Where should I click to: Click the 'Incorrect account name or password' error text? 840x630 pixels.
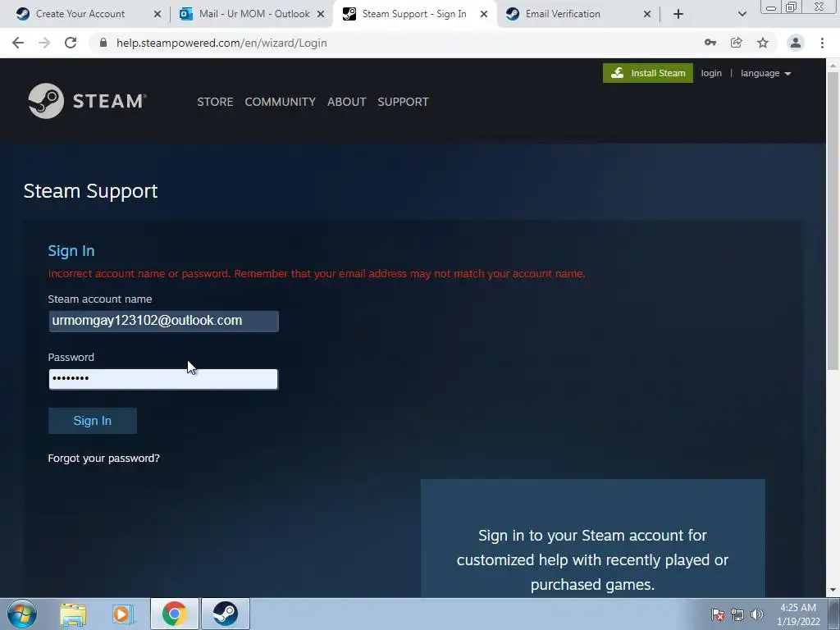click(317, 274)
